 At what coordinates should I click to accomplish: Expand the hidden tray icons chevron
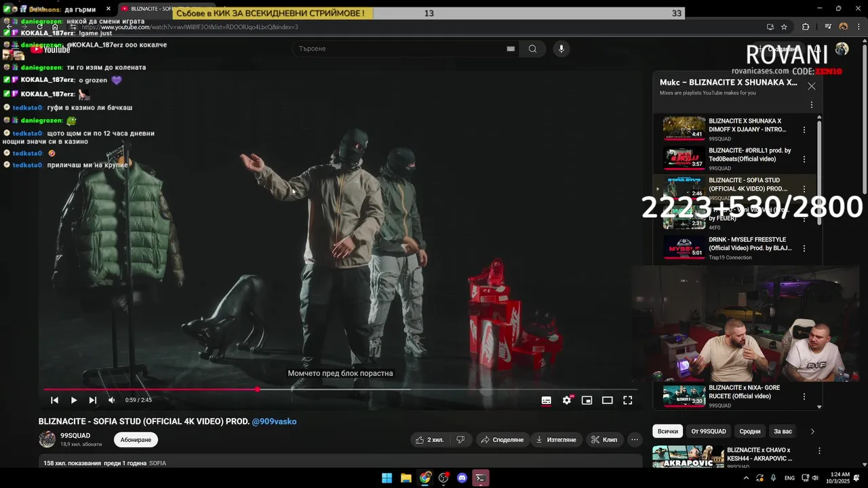tap(746, 478)
